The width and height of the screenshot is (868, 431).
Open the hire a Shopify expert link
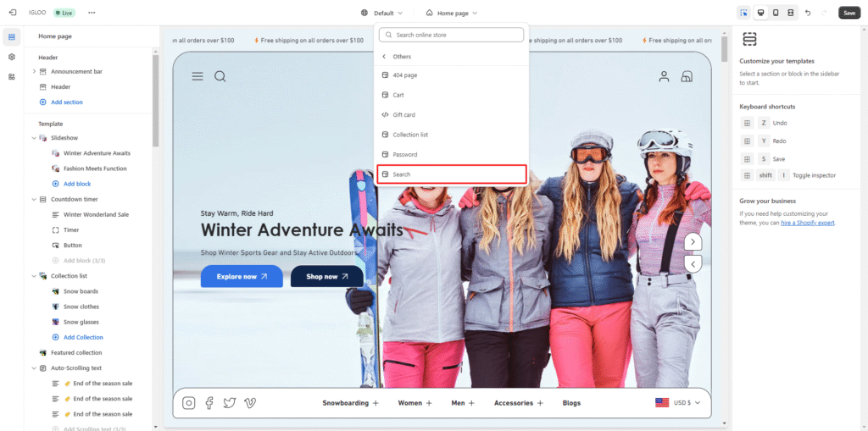[808, 223]
